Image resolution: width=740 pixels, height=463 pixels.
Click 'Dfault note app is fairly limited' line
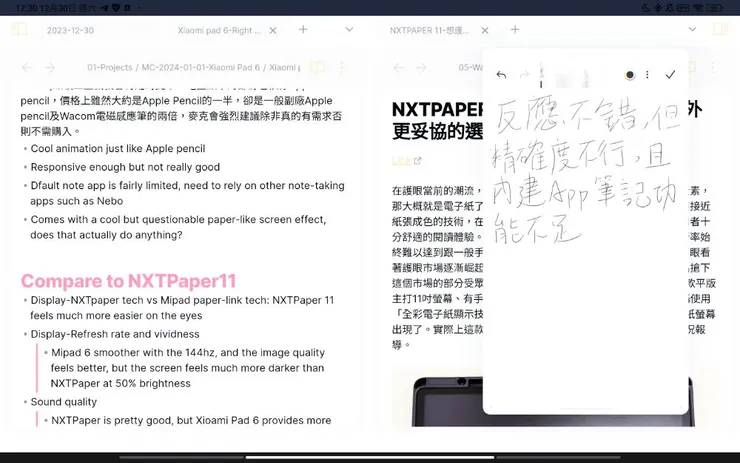[187, 185]
